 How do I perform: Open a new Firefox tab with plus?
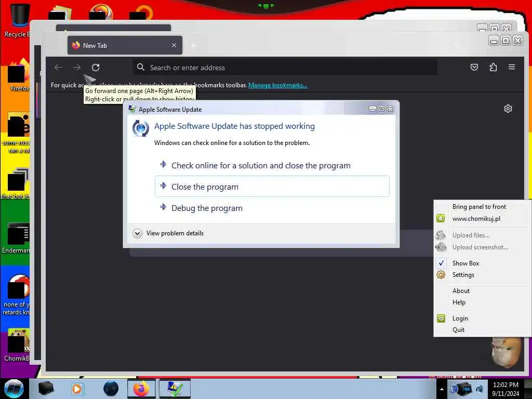pos(194,45)
